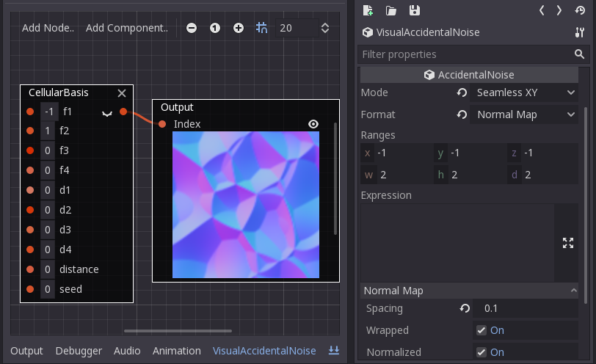
Task: Close the CellularBasis node
Action: coord(122,93)
